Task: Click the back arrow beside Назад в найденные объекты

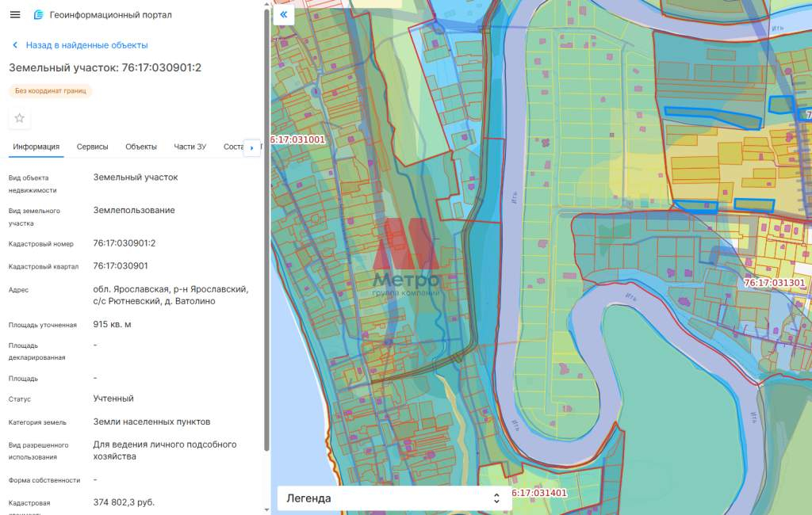Action: [14, 45]
